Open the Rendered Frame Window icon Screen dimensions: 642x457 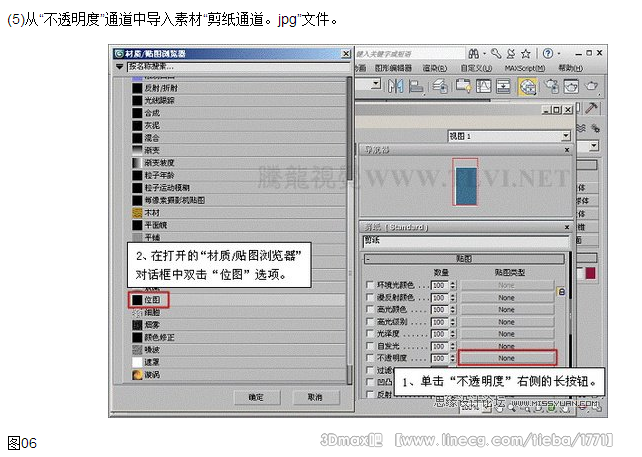pos(571,86)
